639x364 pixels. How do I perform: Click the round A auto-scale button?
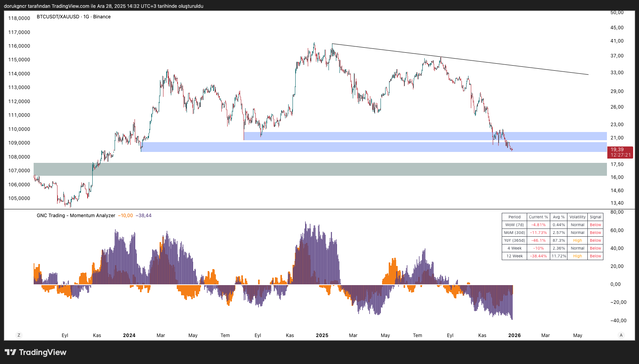[621, 335]
